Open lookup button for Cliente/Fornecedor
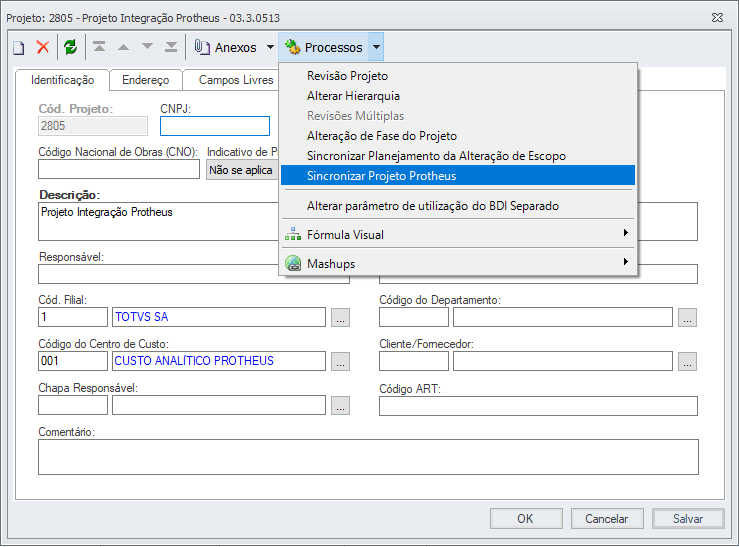This screenshot has width=739, height=547. point(688,362)
